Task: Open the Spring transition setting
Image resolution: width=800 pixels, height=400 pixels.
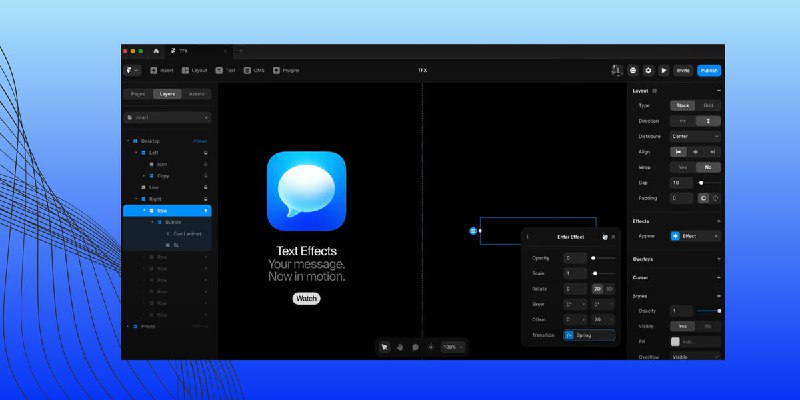Action: pyautogui.click(x=589, y=335)
